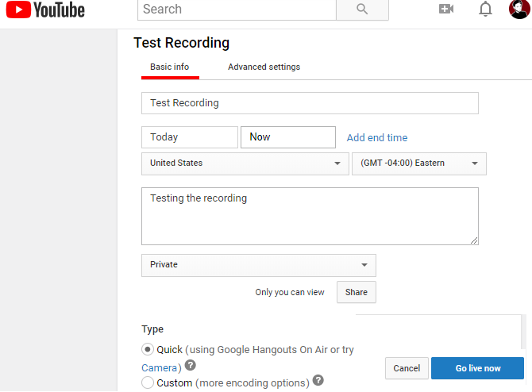Click the Test Recording title field
Image resolution: width=532 pixels, height=392 pixels.
(x=310, y=103)
